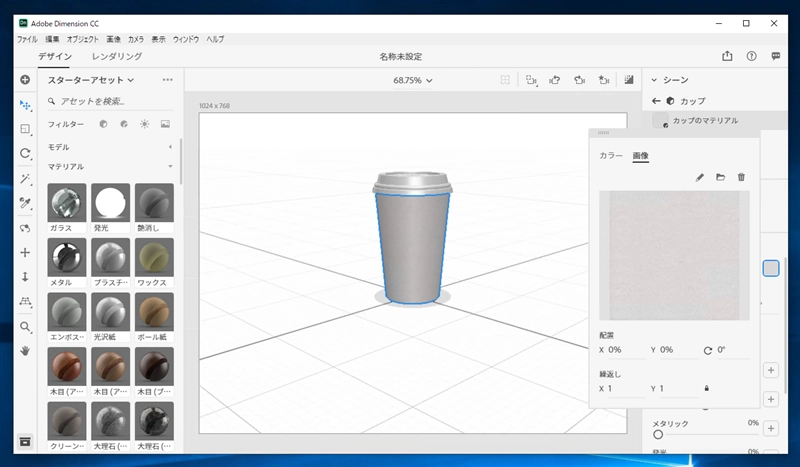Image resolution: width=800 pixels, height=467 pixels.
Task: Open the オブジェクト menu
Action: pos(82,39)
